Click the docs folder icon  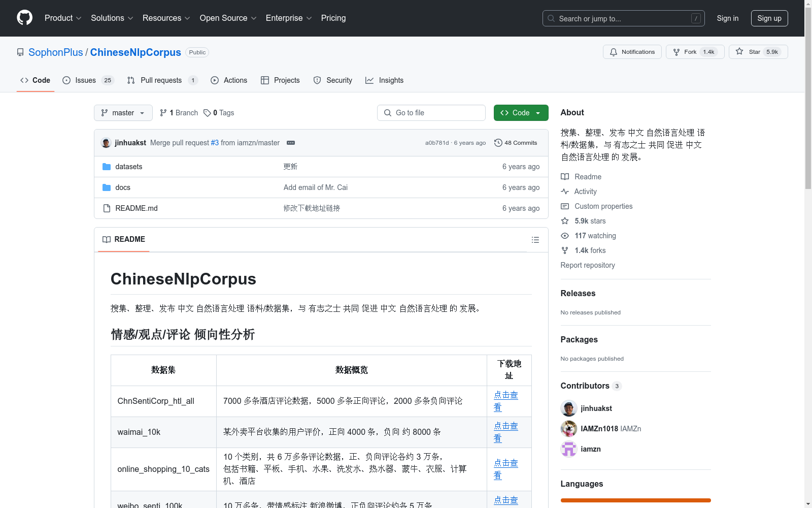point(107,187)
